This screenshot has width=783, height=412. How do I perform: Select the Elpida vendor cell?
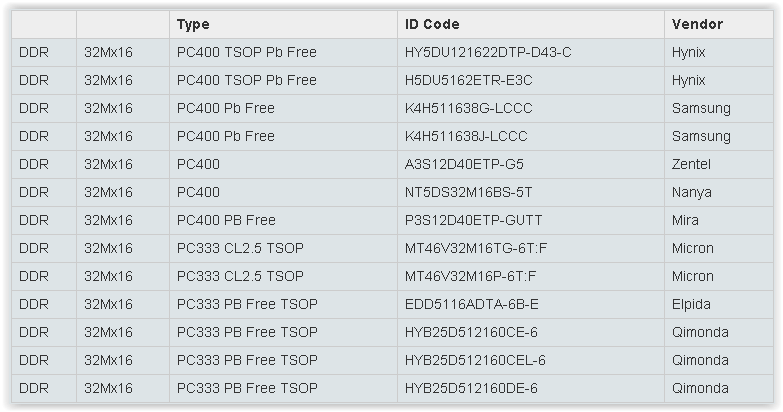pyautogui.click(x=719, y=304)
